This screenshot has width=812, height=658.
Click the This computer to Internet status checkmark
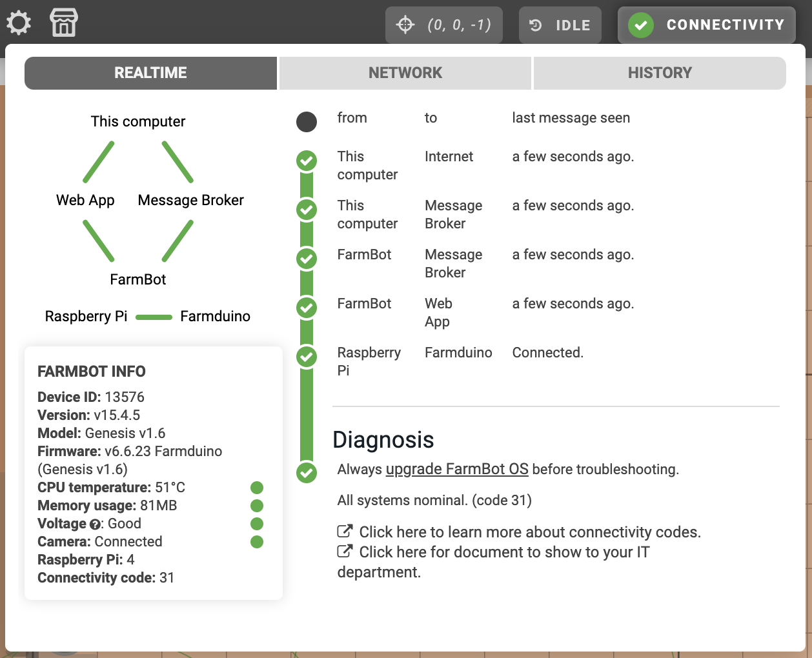[307, 161]
